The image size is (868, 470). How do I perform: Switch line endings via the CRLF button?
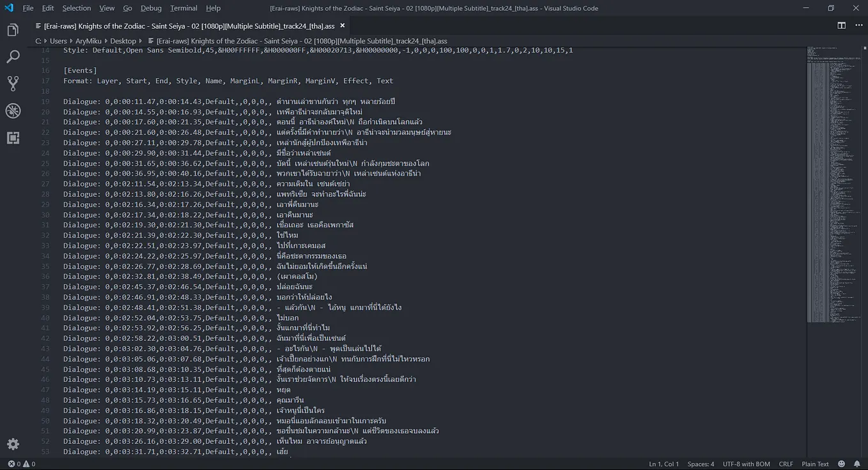[x=786, y=464]
